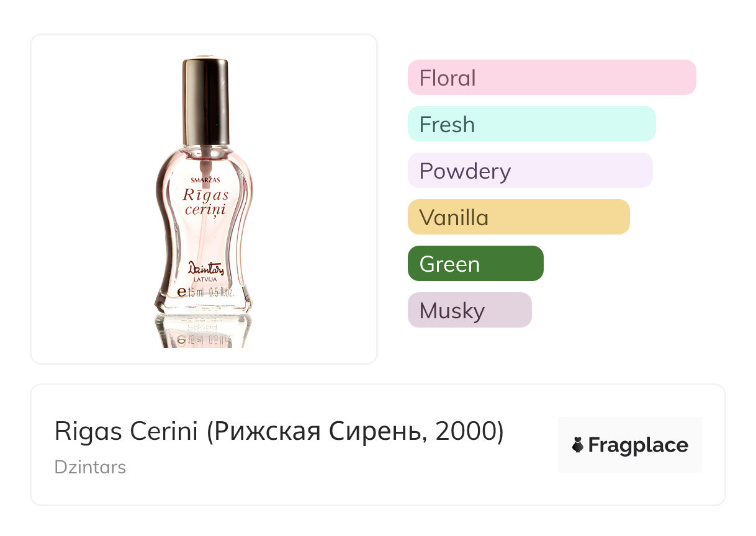Select the Green accord bar

click(x=475, y=264)
